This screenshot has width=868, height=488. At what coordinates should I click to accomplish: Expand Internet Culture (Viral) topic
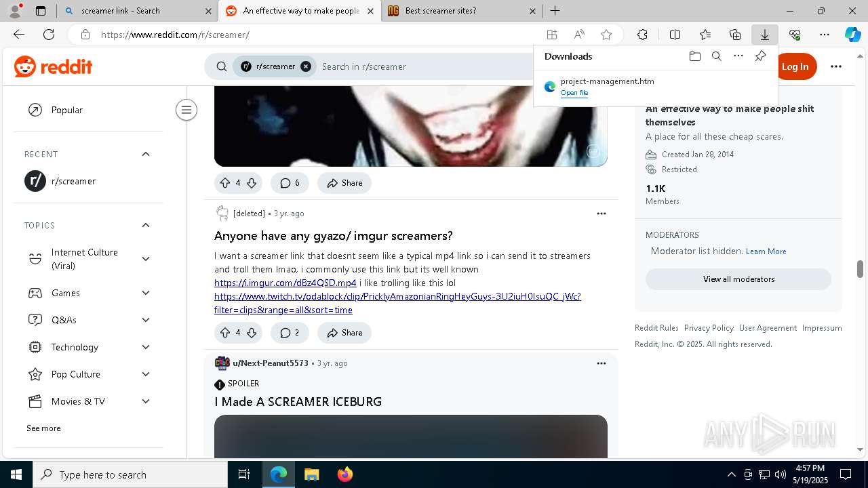(146, 259)
